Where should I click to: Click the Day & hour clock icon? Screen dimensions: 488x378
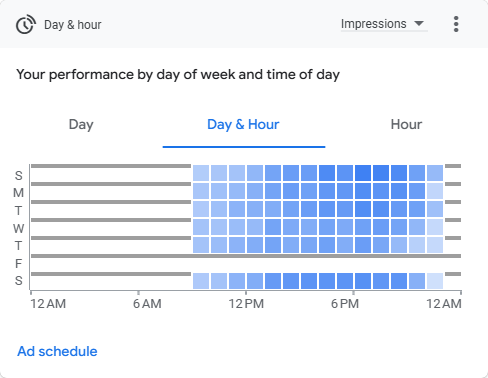26,24
